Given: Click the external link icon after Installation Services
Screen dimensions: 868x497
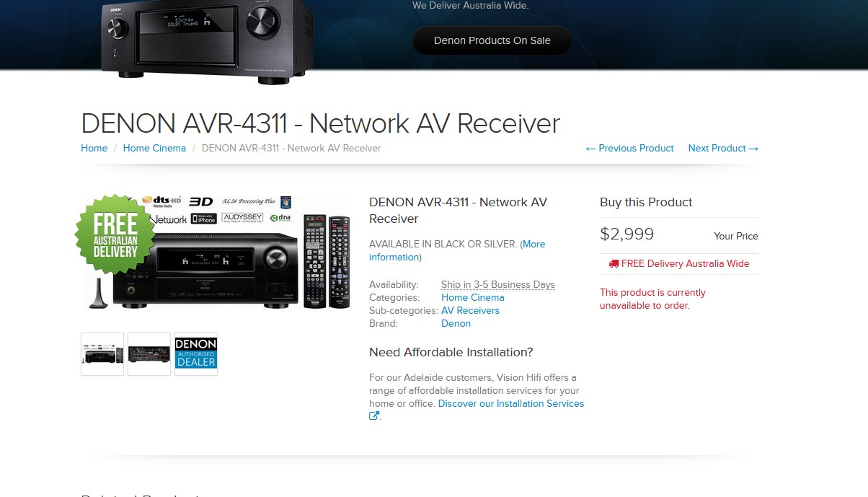Looking at the screenshot, I should pyautogui.click(x=374, y=416).
